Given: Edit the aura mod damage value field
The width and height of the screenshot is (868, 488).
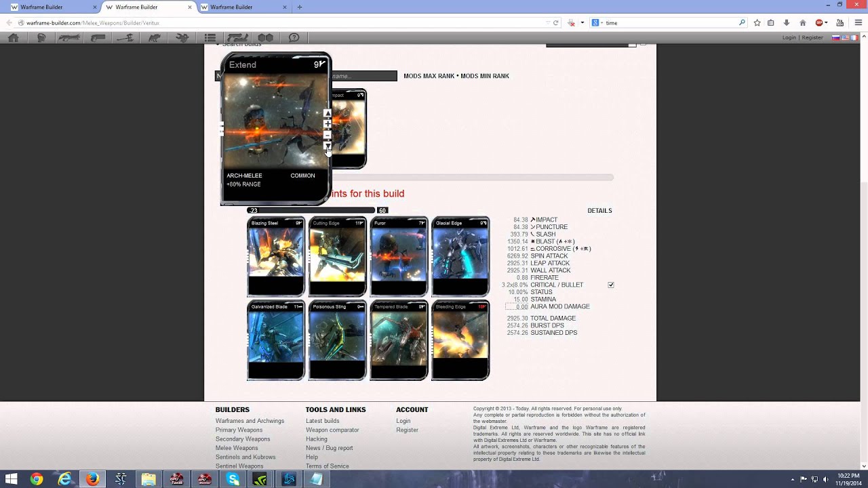Looking at the screenshot, I should click(x=517, y=306).
